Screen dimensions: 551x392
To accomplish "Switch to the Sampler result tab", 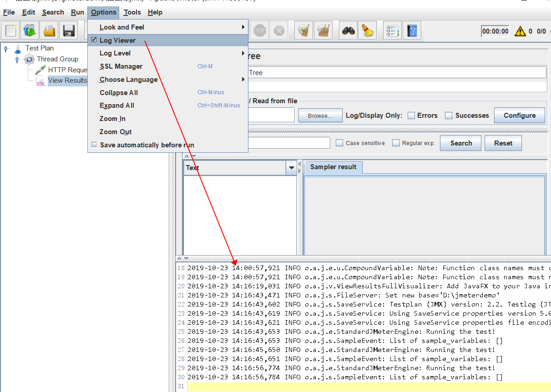I will 333,167.
